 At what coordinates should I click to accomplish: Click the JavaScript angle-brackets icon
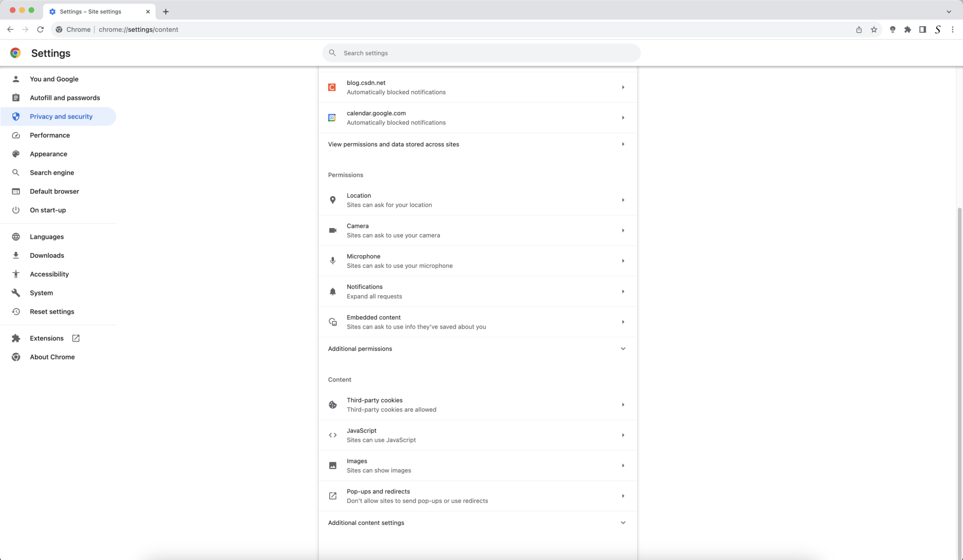click(x=332, y=435)
